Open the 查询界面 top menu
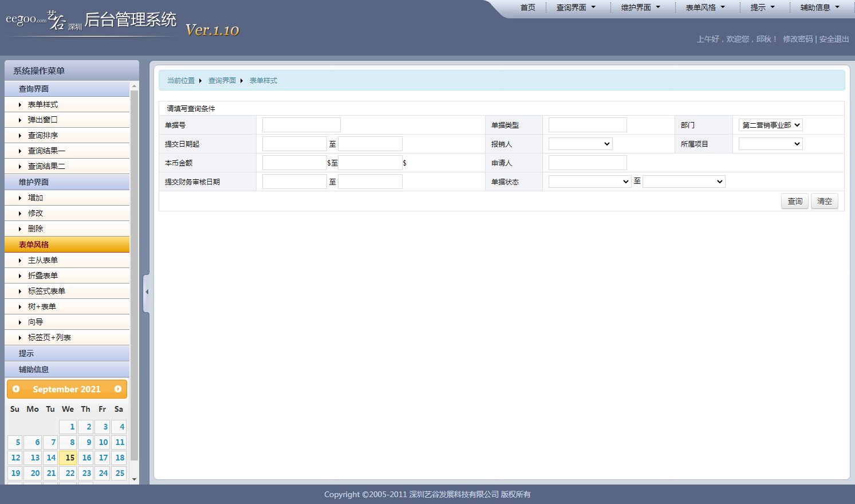 [576, 7]
